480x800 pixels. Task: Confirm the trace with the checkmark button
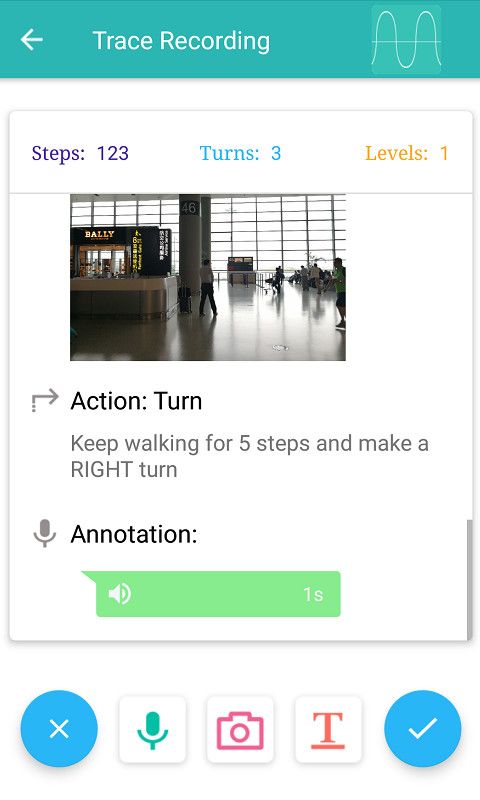[422, 729]
